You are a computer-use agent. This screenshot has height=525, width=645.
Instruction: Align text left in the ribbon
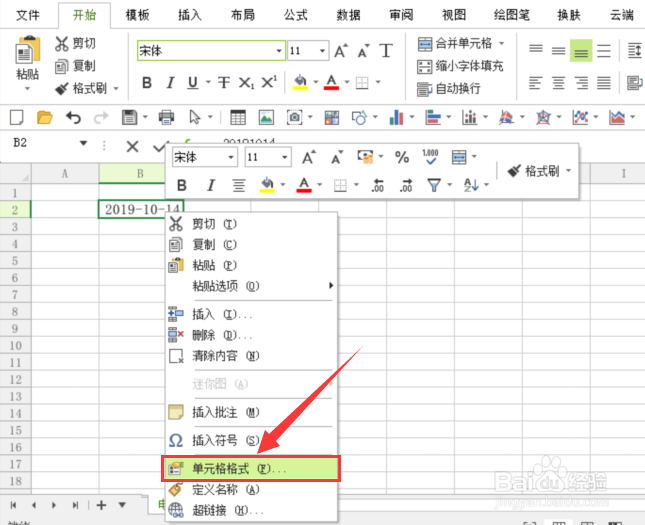coord(535,83)
